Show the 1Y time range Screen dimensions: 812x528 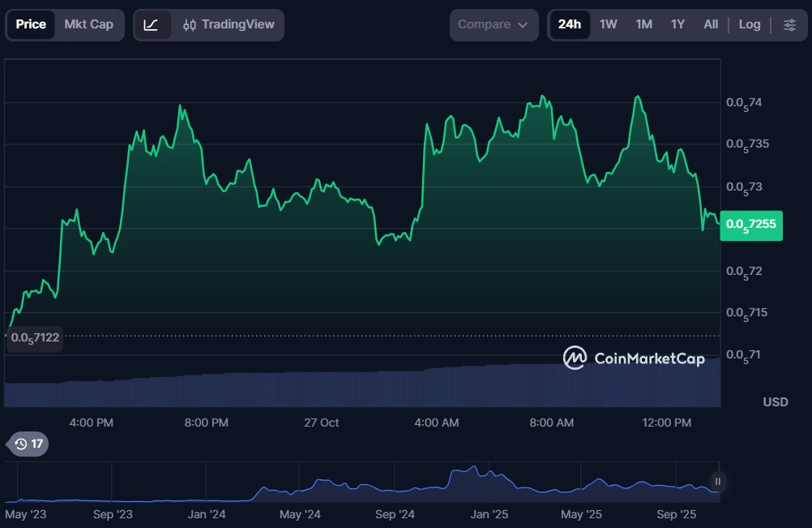677,24
